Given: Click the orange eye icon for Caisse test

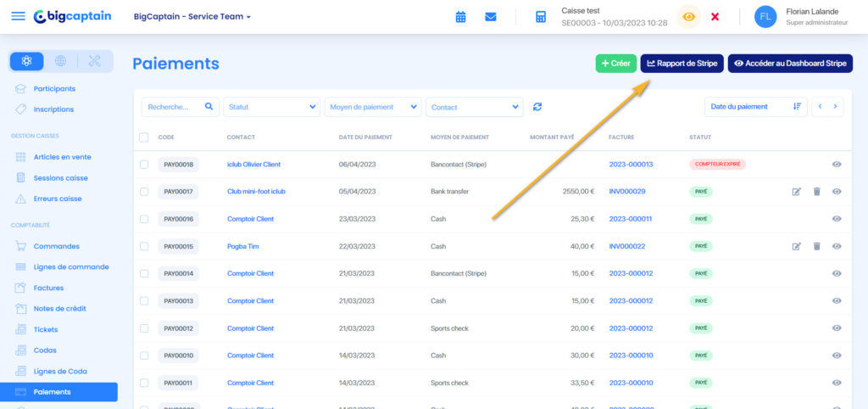Looking at the screenshot, I should pyautogui.click(x=688, y=17).
